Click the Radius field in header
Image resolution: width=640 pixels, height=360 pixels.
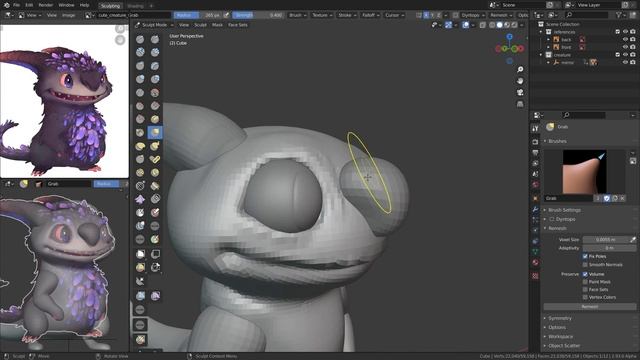[198, 15]
